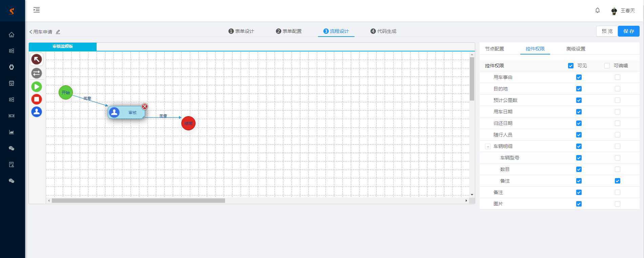Image resolution: width=644 pixels, height=258 pixels.
Task: Open notifications bell
Action: point(598,10)
